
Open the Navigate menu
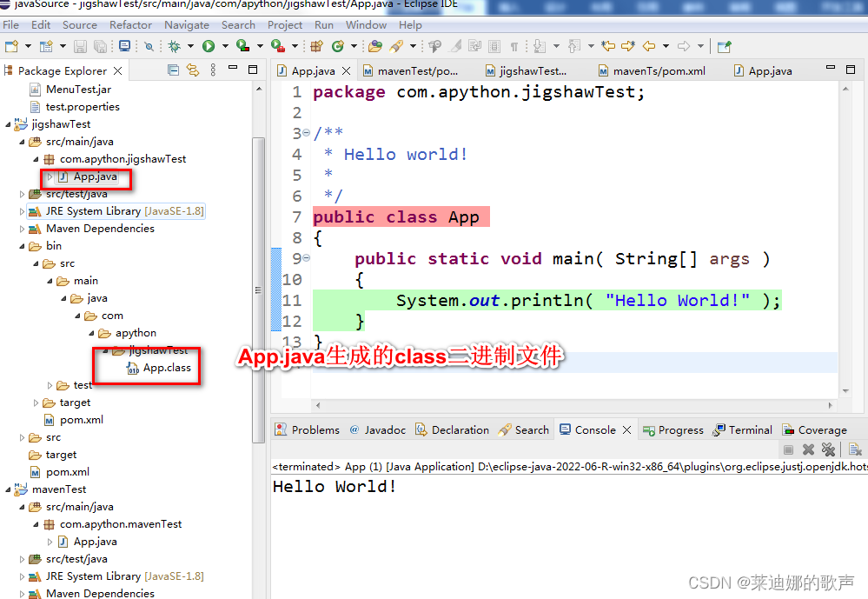(187, 25)
